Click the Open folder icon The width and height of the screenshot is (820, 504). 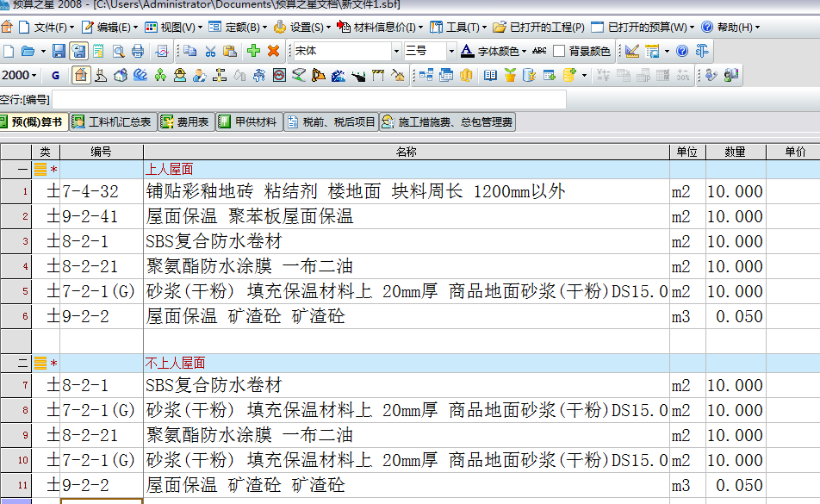[x=28, y=51]
